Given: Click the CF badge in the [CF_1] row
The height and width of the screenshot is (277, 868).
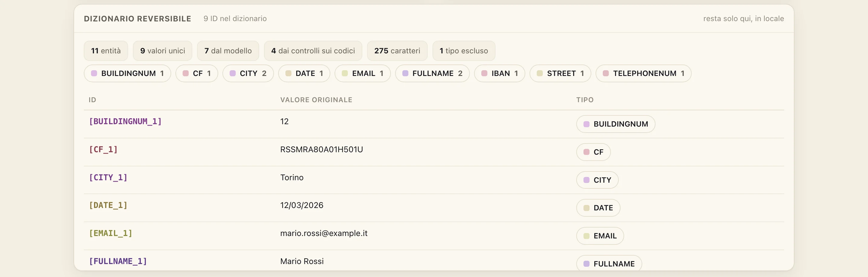Looking at the screenshot, I should [x=593, y=152].
